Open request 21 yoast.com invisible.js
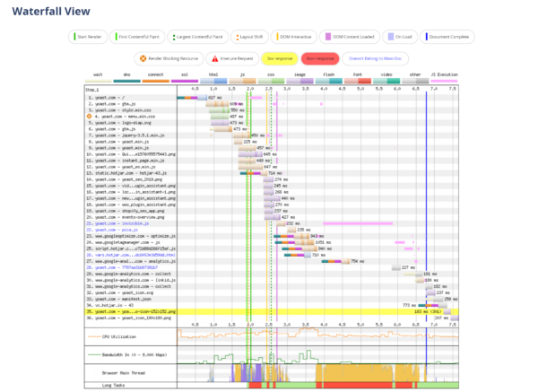The image size is (538, 392). coord(119,223)
